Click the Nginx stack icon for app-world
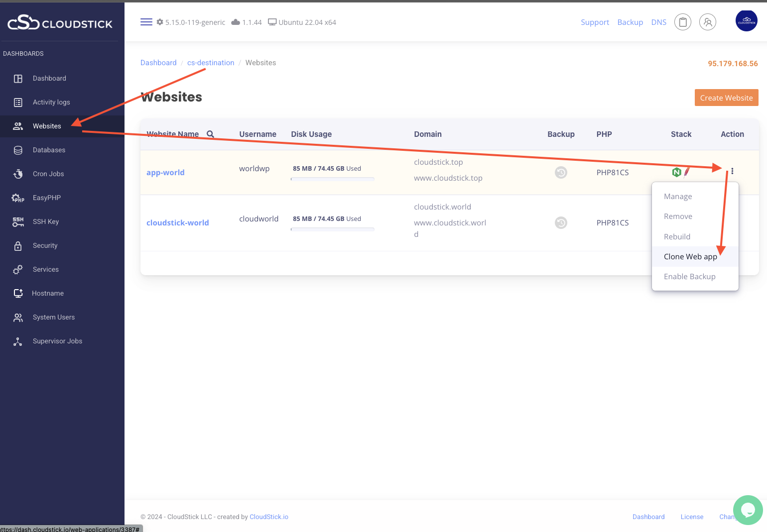This screenshot has height=532, width=767. [676, 172]
